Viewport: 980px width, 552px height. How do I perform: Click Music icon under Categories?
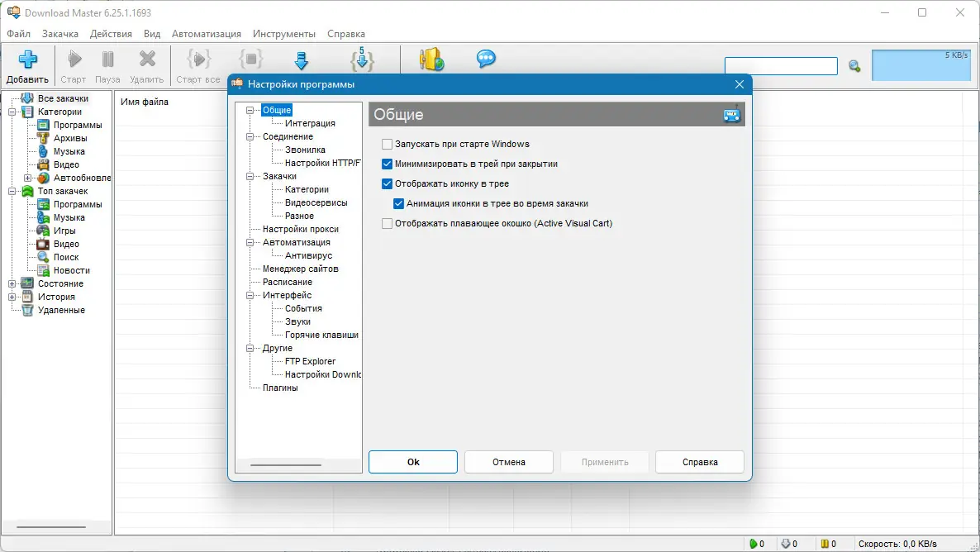[x=43, y=151]
